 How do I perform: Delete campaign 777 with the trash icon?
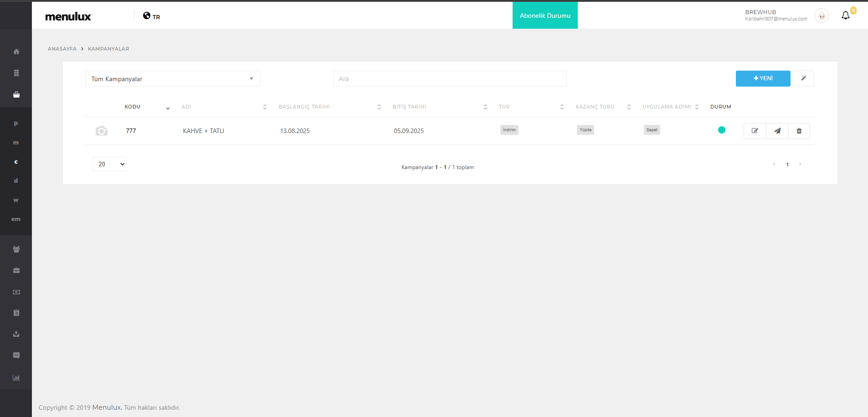pos(799,131)
